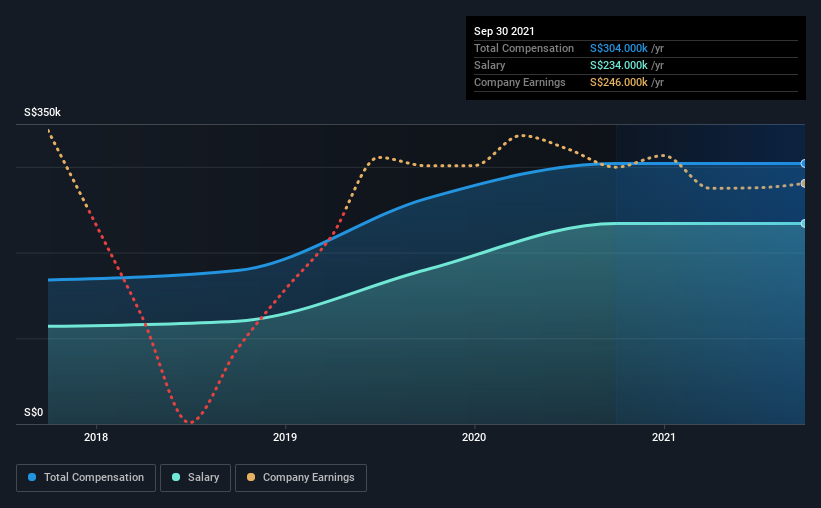Viewport: 821px width, 508px height.
Task: Toggle the Salary legend button
Action: pyautogui.click(x=195, y=478)
